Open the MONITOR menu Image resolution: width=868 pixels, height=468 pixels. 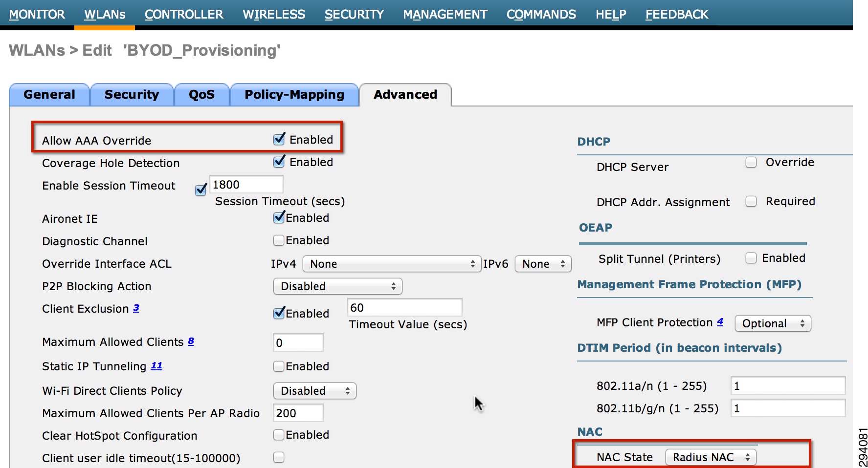37,15
